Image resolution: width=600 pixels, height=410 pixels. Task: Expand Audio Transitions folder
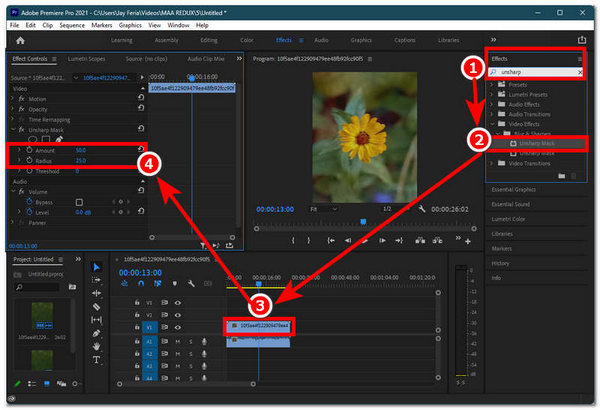pyautogui.click(x=492, y=114)
